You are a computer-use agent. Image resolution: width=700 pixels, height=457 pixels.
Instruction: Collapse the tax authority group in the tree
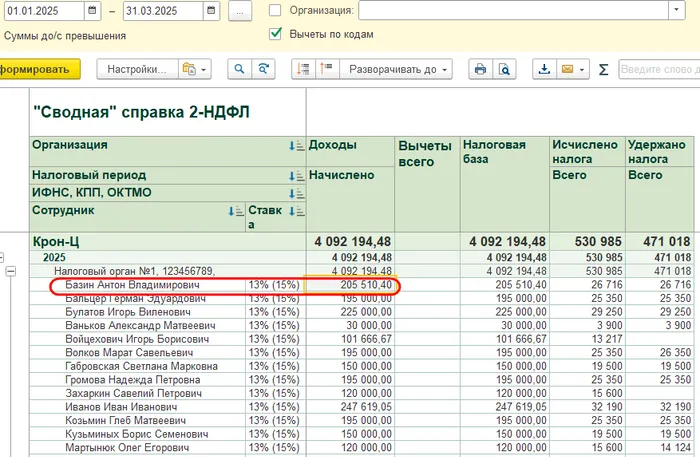[x=11, y=271]
